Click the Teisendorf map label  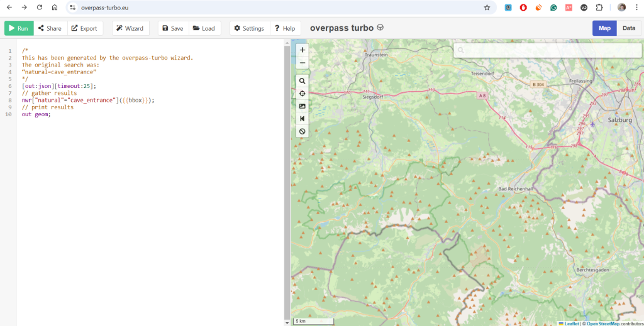click(x=482, y=74)
